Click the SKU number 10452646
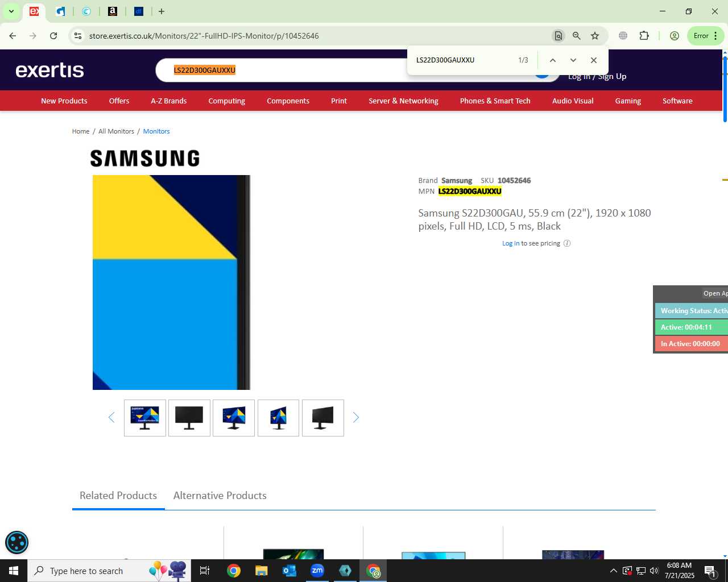This screenshot has height=582, width=728. tap(514, 181)
